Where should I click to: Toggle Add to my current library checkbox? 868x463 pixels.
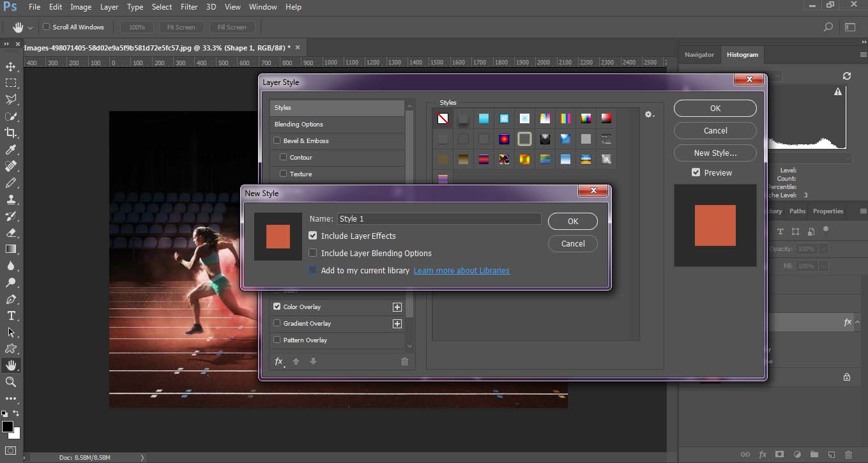[312, 270]
